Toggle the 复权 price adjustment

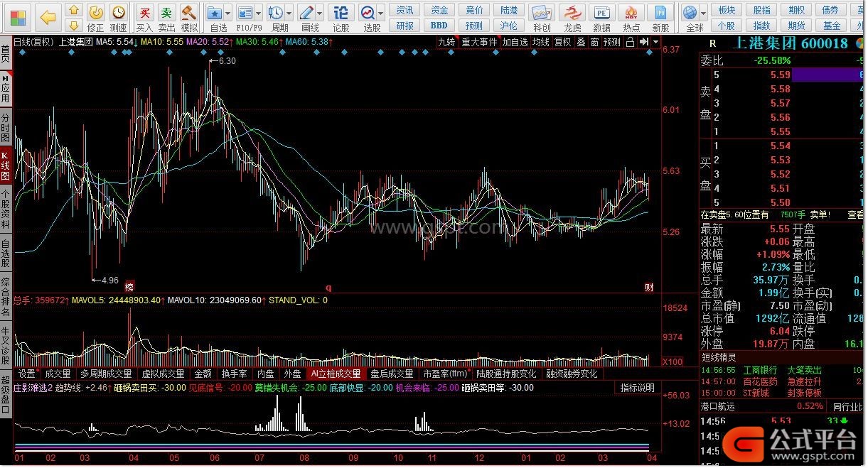(x=563, y=42)
